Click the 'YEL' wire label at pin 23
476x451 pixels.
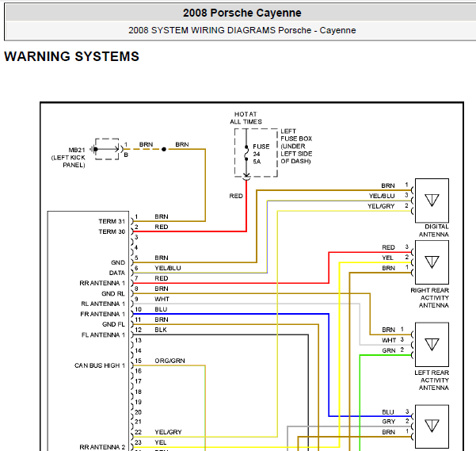point(161,442)
